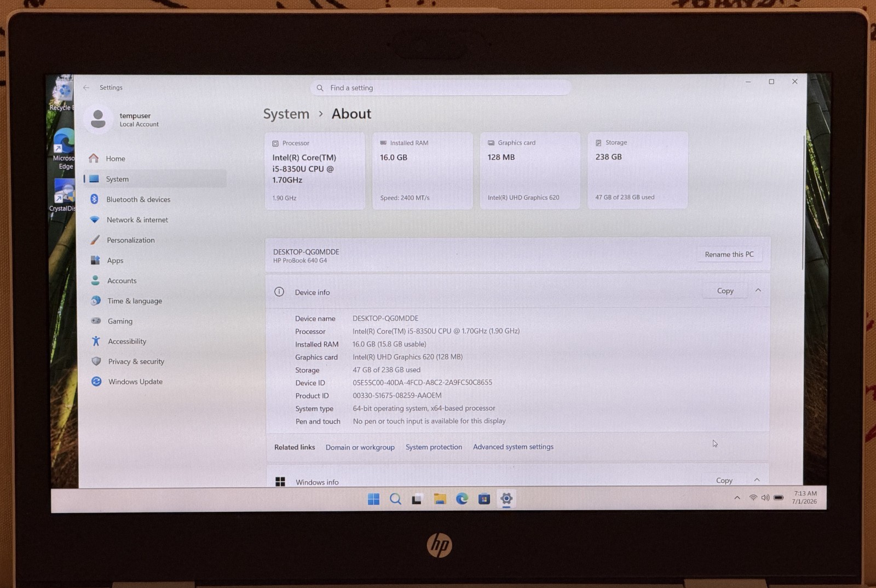Select System in the sidebar

point(155,179)
